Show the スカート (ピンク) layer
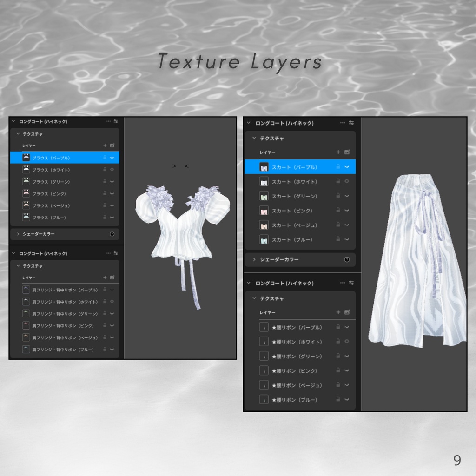This screenshot has height=476, width=476. [347, 211]
